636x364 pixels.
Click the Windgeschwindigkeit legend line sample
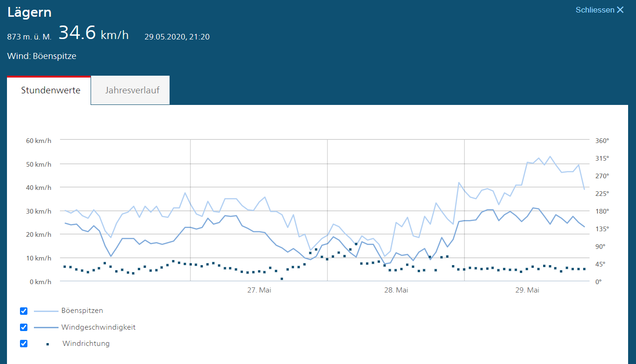(46, 327)
